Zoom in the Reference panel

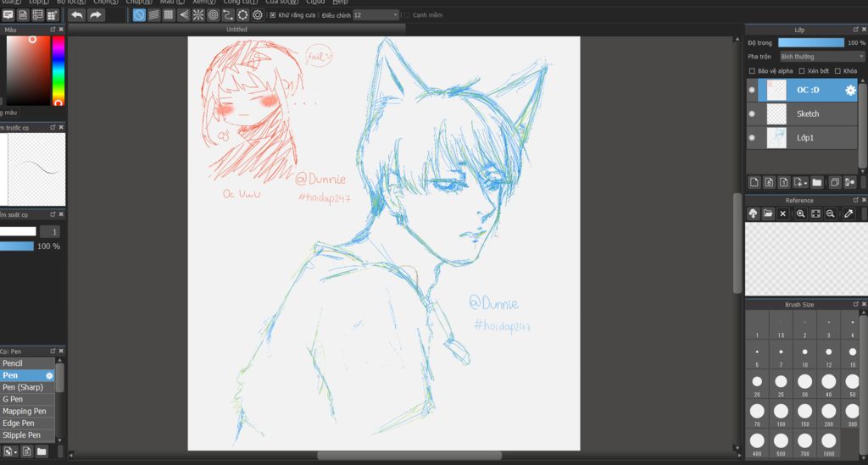pyautogui.click(x=800, y=213)
